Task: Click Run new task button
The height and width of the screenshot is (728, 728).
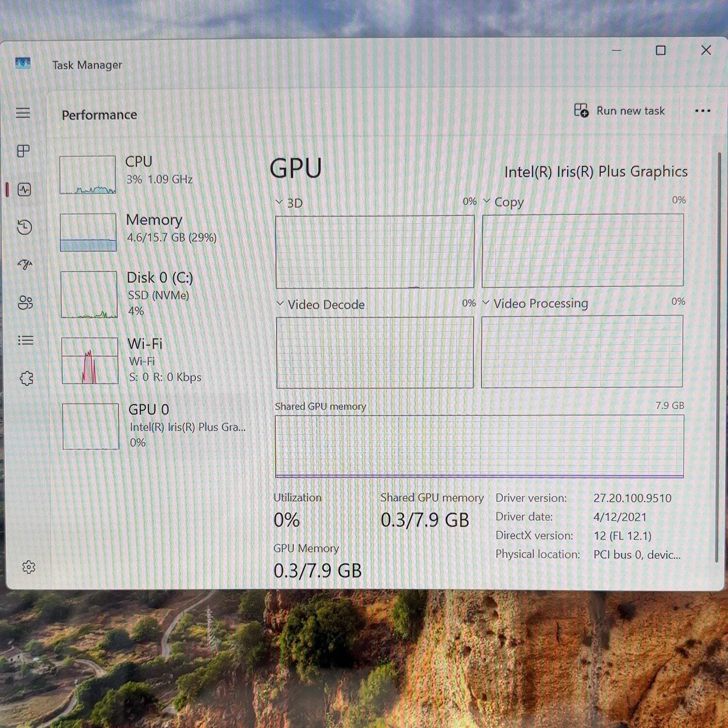Action: coord(619,111)
